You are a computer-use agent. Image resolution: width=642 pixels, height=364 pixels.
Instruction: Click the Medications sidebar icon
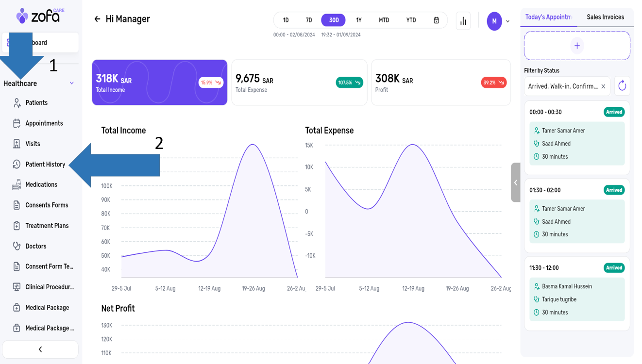[17, 185]
